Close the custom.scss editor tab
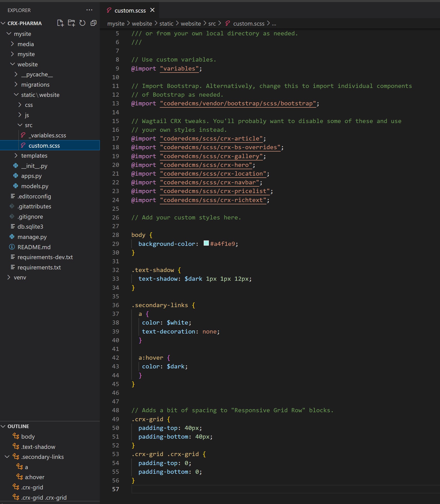Image resolution: width=440 pixels, height=504 pixels. point(152,10)
